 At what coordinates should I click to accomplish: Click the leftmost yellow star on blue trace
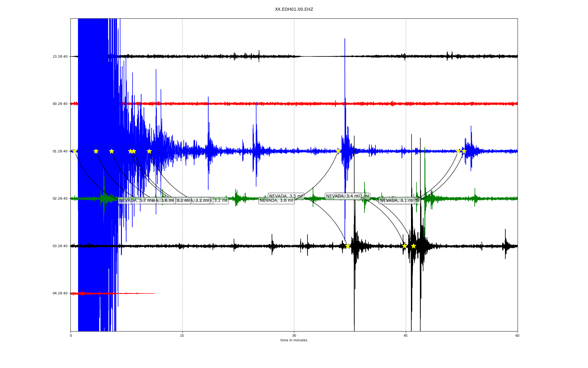(74, 151)
